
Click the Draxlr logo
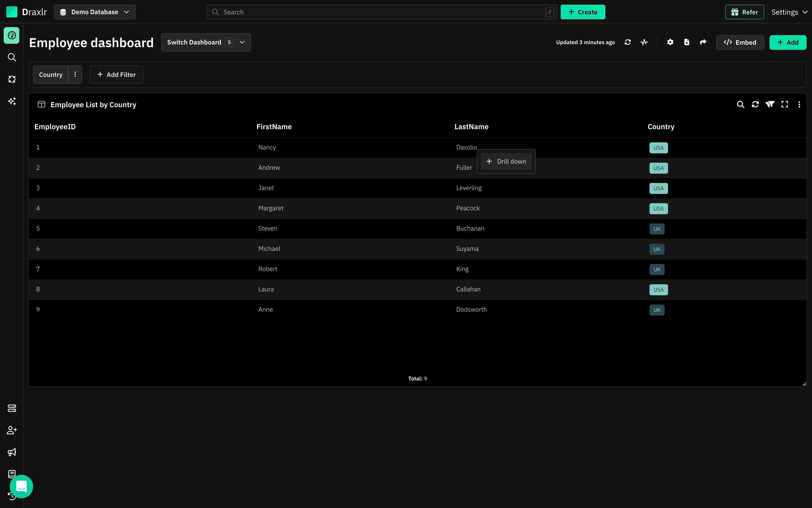27,12
